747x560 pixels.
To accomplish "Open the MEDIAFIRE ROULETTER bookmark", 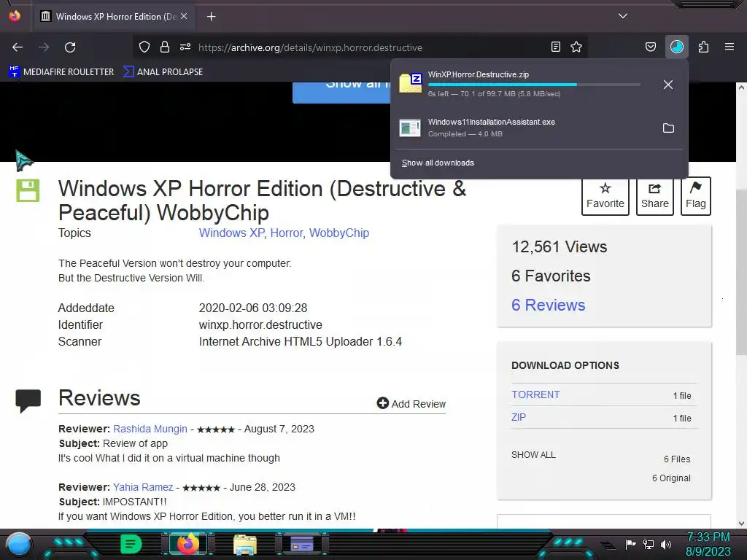I will pyautogui.click(x=61, y=72).
